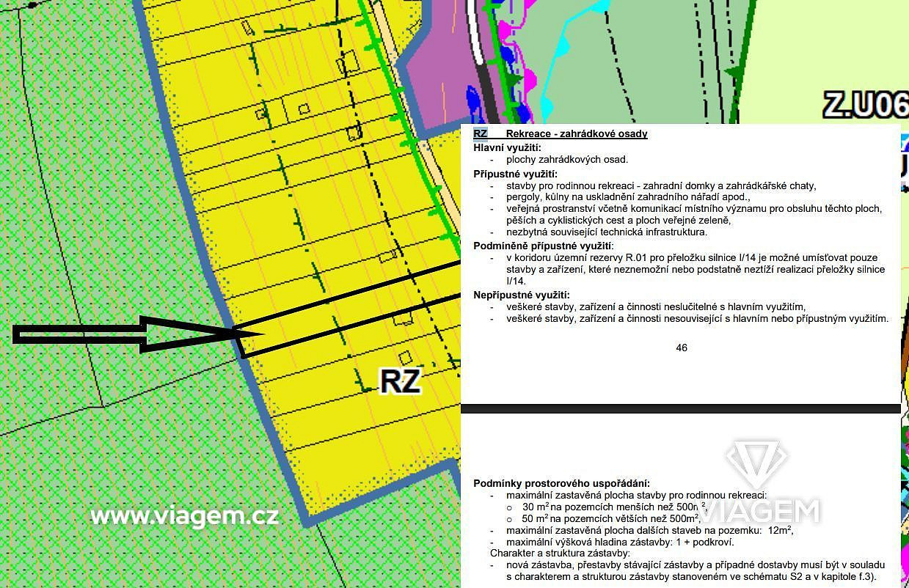
Task: Click the Charakter a struktura zástavby line
Action: (561, 553)
